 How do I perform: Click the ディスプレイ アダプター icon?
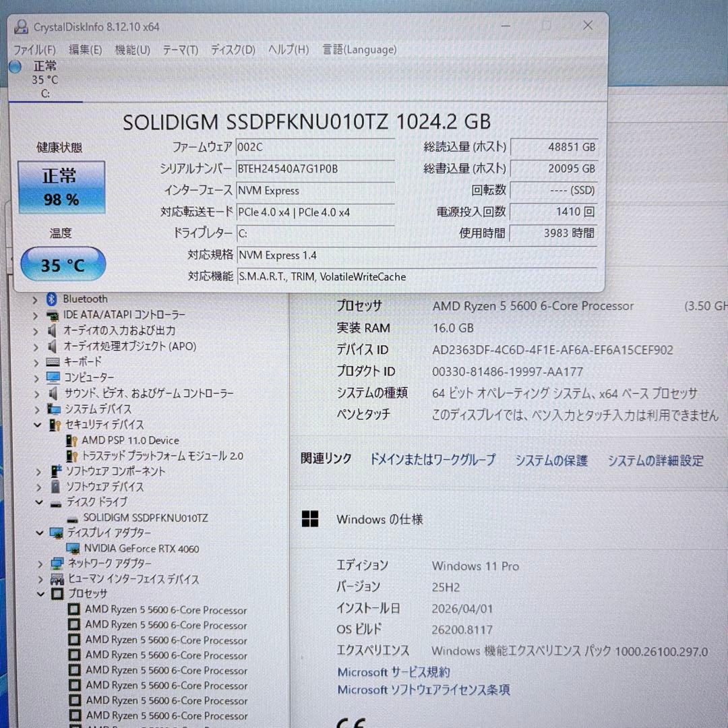(57, 533)
